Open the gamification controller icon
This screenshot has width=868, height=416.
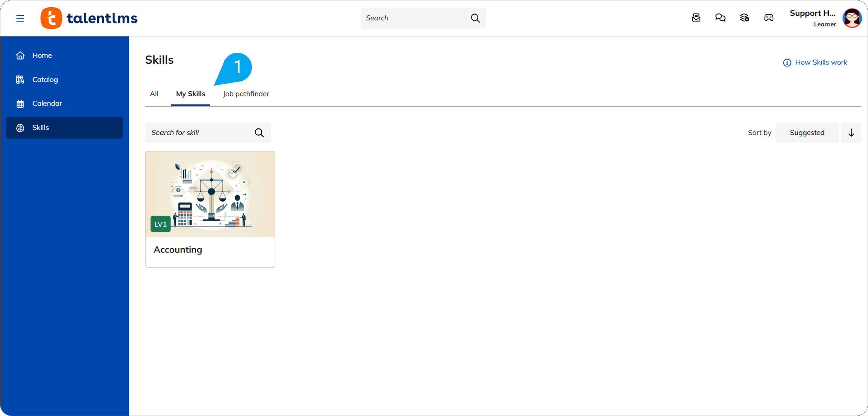point(769,18)
